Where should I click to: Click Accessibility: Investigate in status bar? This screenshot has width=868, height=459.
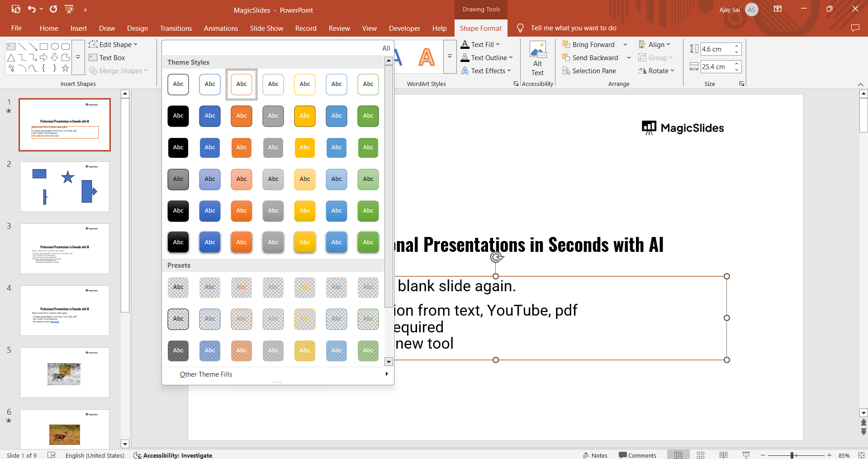(173, 455)
